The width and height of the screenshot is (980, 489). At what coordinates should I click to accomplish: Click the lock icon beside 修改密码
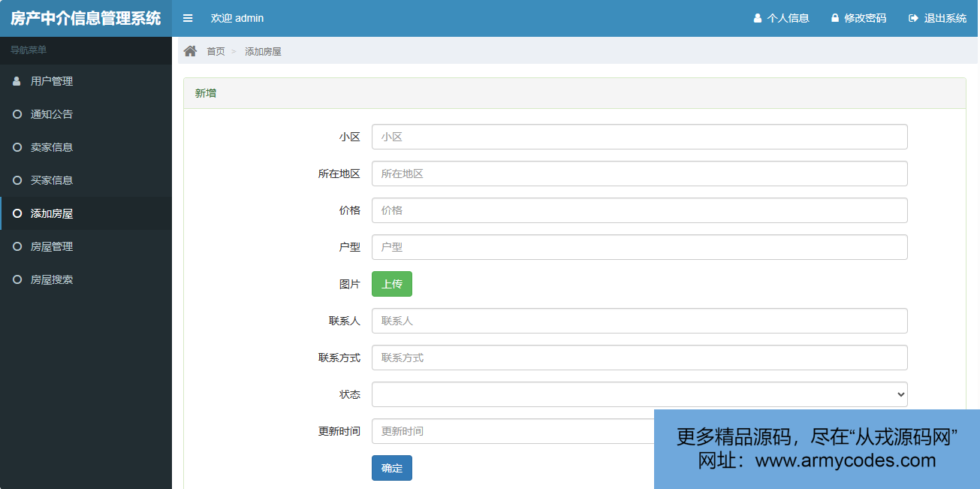point(835,18)
